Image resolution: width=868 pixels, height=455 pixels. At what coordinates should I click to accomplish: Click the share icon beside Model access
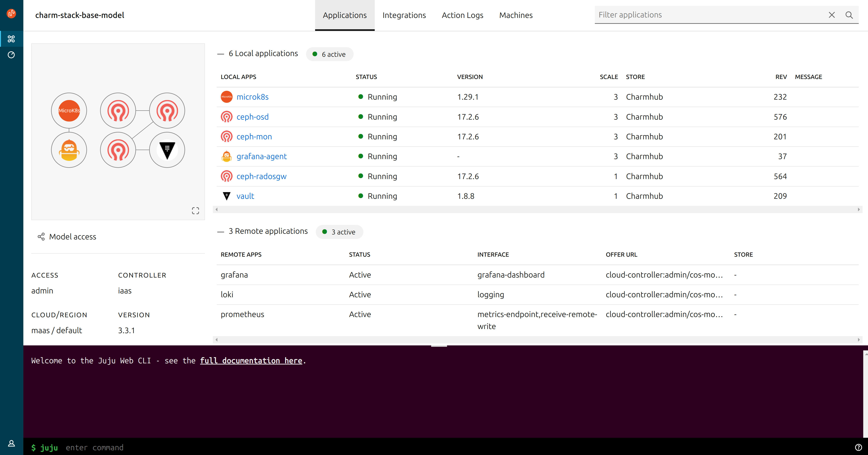[41, 237]
